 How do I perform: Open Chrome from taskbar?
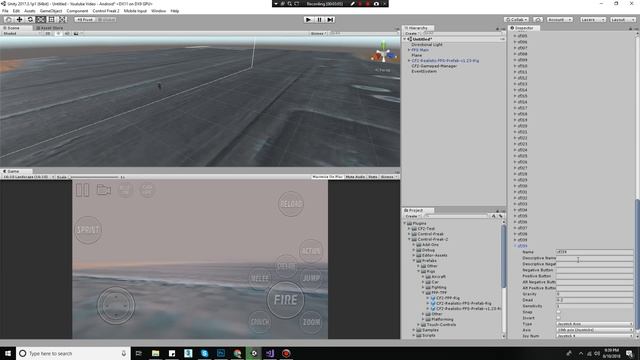(x=237, y=353)
